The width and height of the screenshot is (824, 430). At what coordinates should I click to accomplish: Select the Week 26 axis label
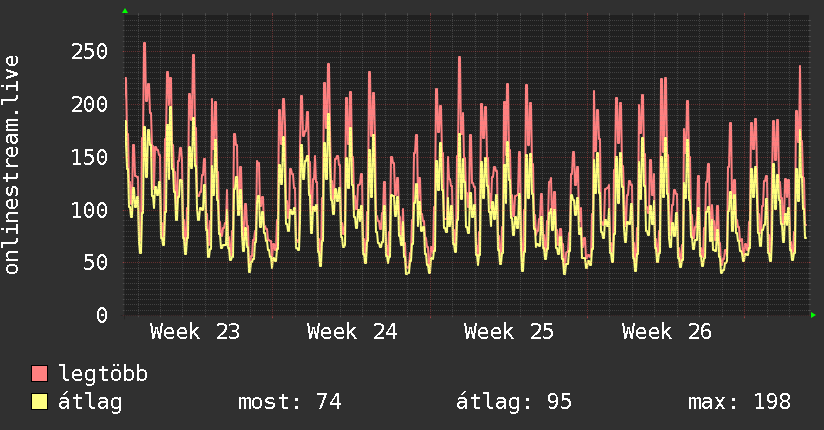[x=666, y=332]
